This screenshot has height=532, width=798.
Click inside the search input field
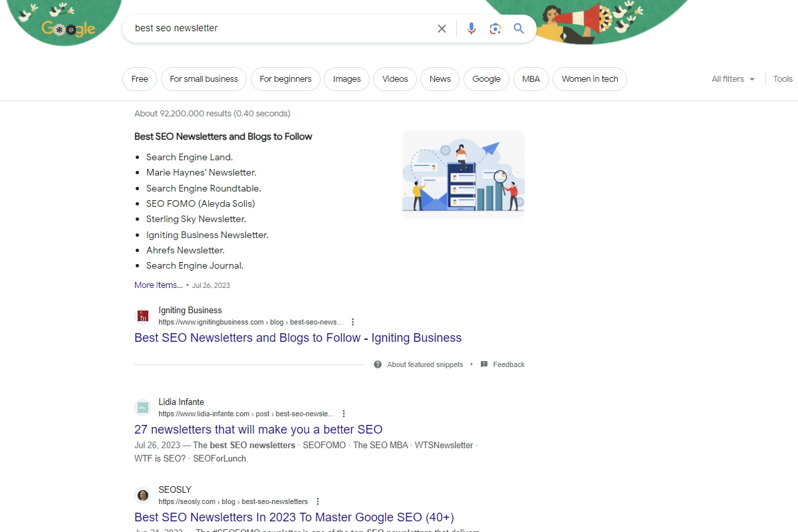click(279, 29)
